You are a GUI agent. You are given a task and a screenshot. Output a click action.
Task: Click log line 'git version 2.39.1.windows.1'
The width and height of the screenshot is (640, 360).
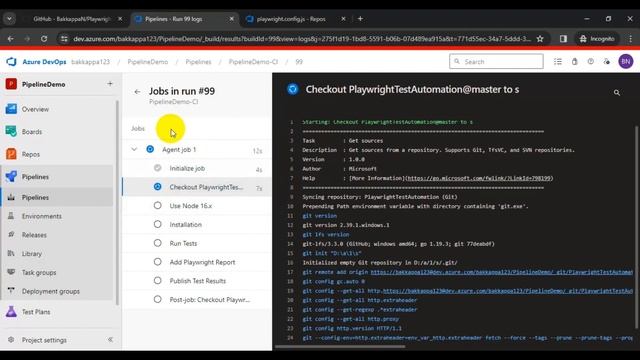(346, 225)
